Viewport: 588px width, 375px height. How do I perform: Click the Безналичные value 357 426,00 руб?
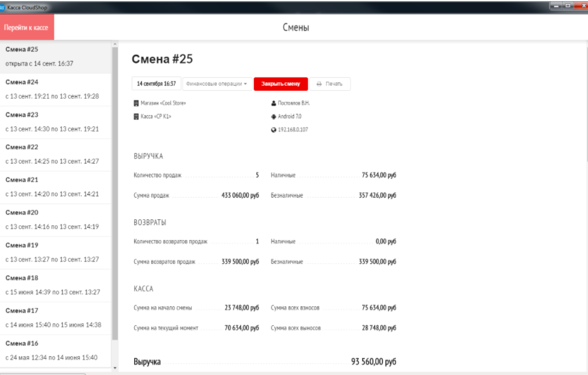coord(377,195)
